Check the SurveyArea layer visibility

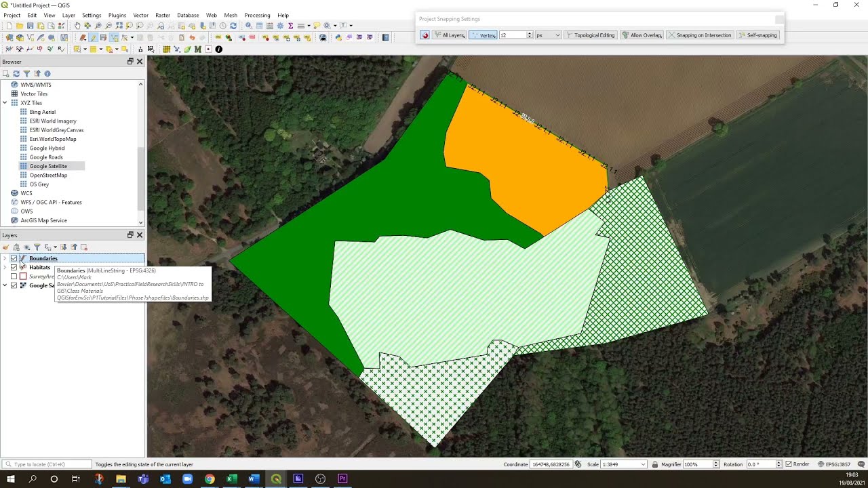[x=14, y=277]
